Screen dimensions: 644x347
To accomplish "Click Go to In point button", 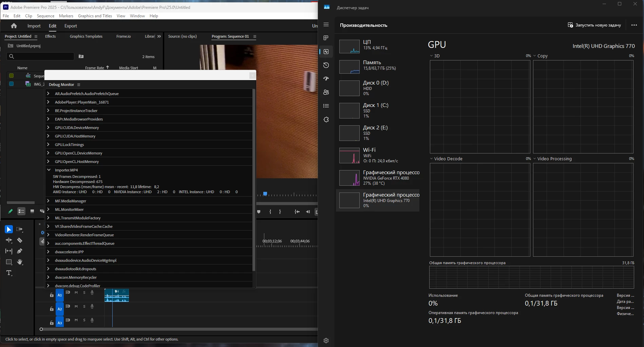I will [297, 212].
